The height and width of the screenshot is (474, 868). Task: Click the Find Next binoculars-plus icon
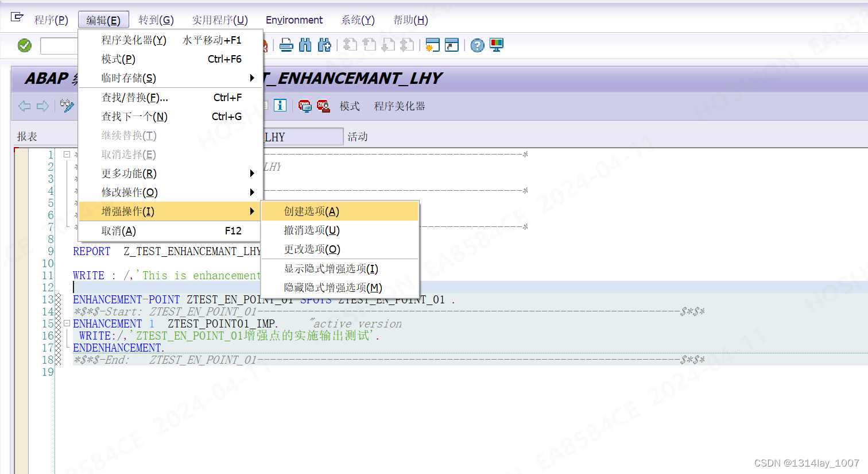[x=324, y=45]
